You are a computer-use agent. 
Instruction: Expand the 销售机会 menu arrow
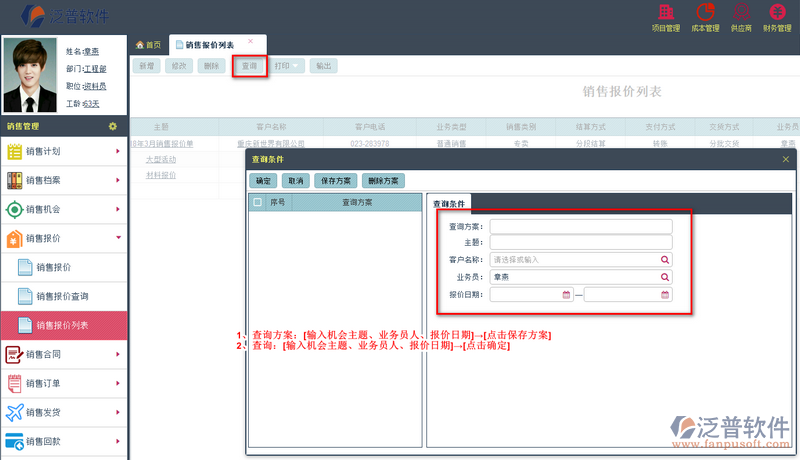tap(118, 209)
